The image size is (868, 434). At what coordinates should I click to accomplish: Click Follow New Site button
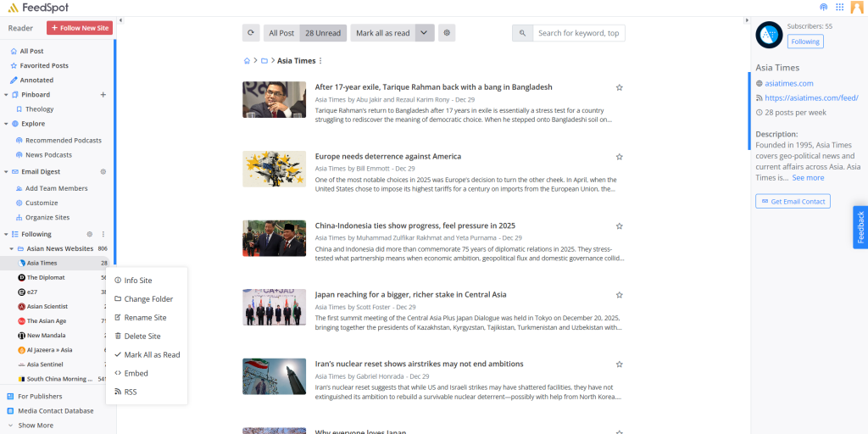(x=80, y=28)
